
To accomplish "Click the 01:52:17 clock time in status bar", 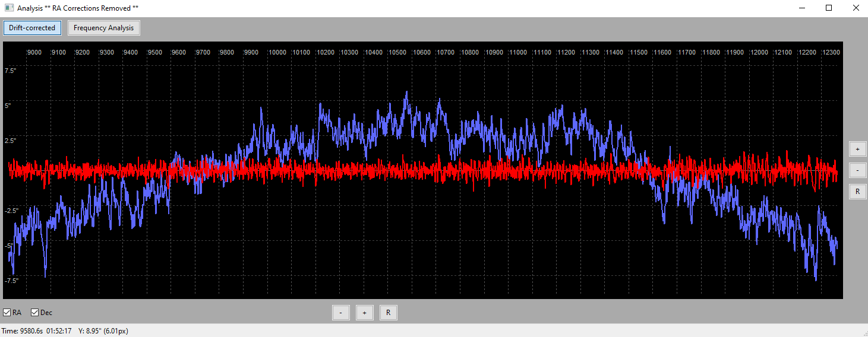I will [x=59, y=331].
